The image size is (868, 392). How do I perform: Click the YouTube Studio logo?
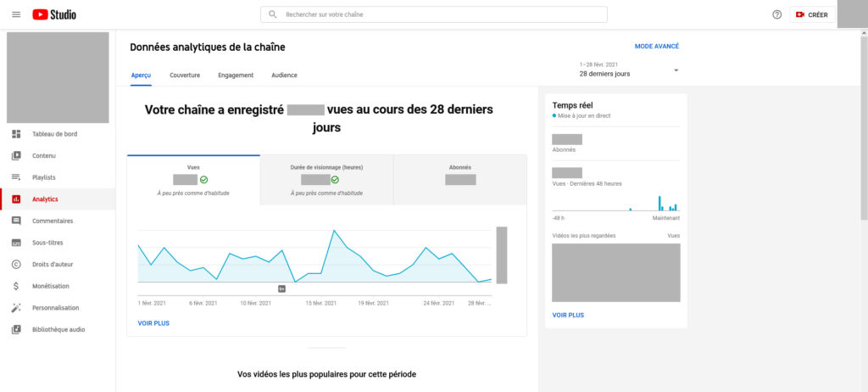[x=54, y=14]
